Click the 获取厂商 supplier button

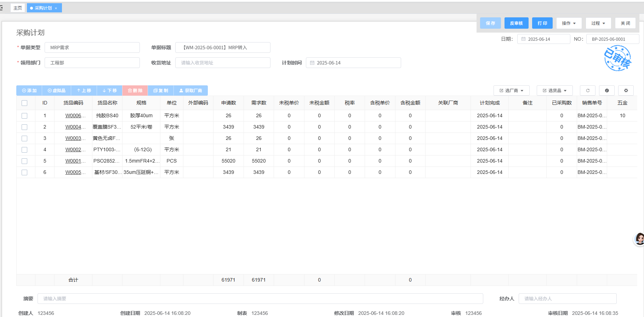pos(190,91)
